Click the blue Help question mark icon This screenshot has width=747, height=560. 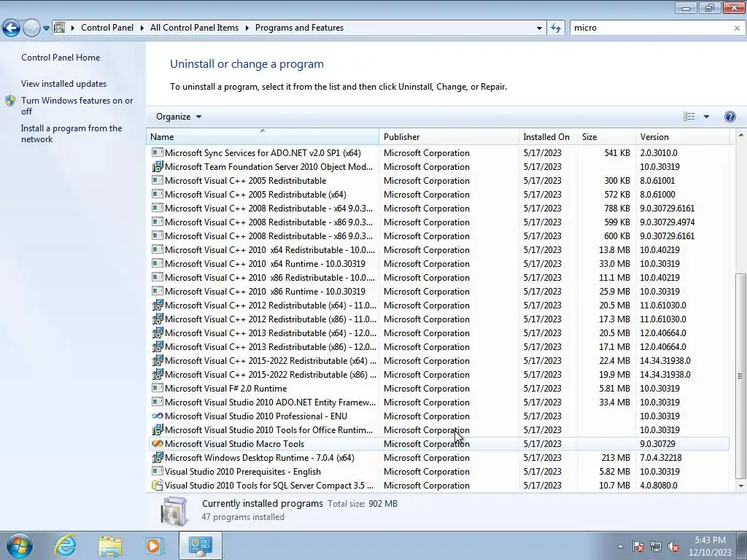click(x=729, y=117)
